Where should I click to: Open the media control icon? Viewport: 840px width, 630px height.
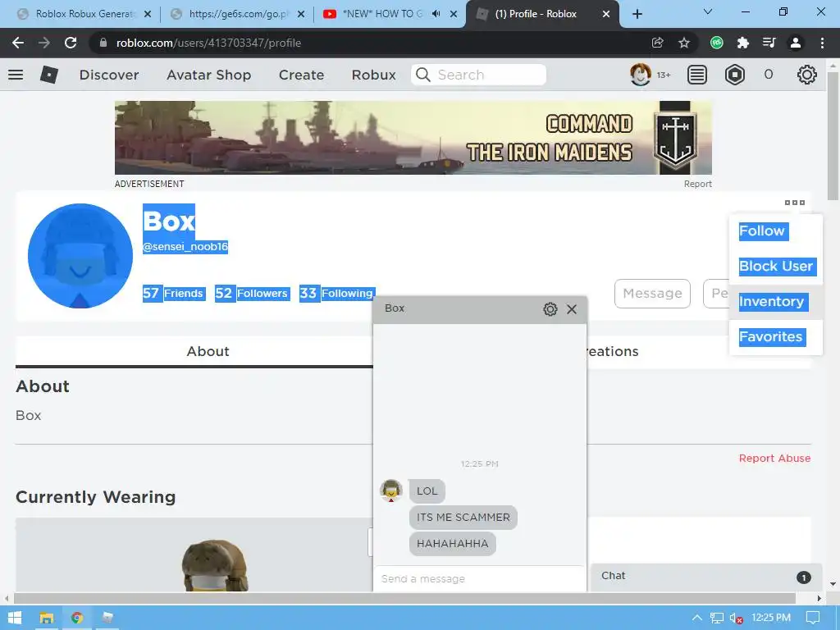pyautogui.click(x=769, y=43)
